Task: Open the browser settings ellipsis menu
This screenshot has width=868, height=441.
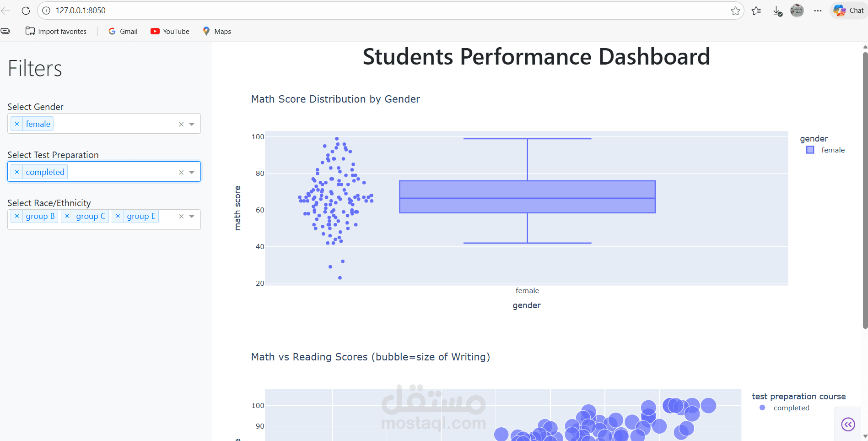Action: pyautogui.click(x=818, y=11)
